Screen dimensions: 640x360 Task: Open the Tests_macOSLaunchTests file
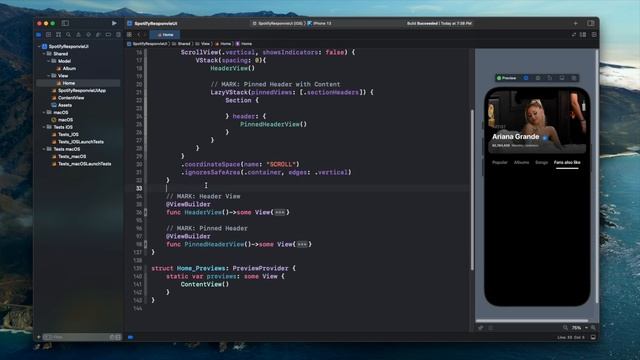click(81, 164)
